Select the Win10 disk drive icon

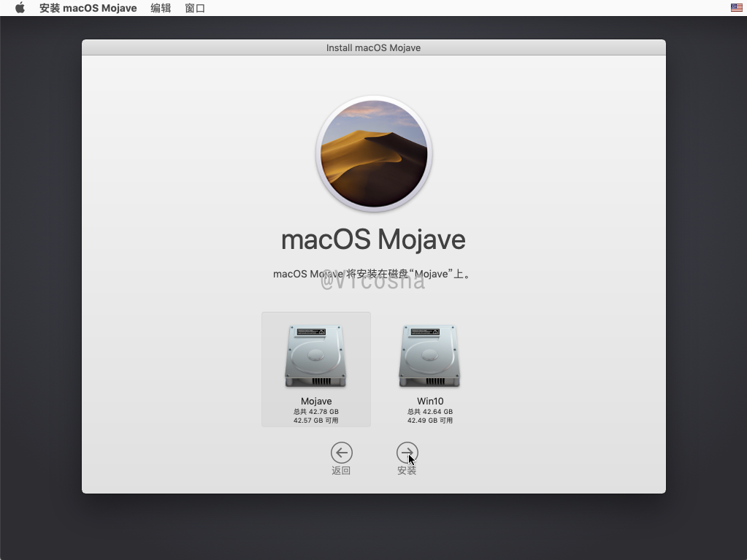click(429, 356)
